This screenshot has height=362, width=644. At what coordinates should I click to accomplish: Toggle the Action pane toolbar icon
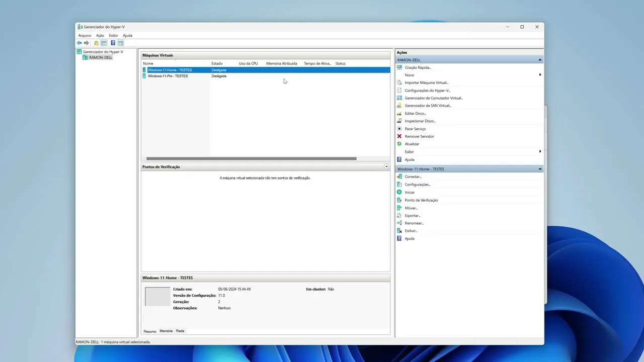121,43
